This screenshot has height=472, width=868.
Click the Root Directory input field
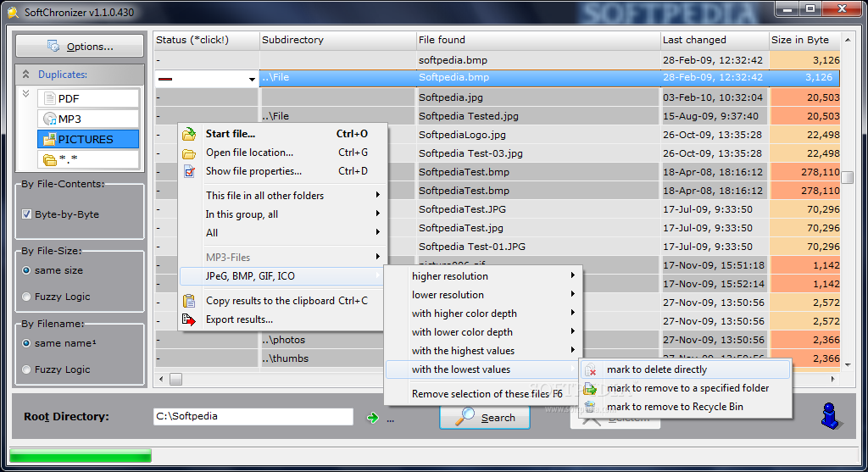pyautogui.click(x=253, y=417)
